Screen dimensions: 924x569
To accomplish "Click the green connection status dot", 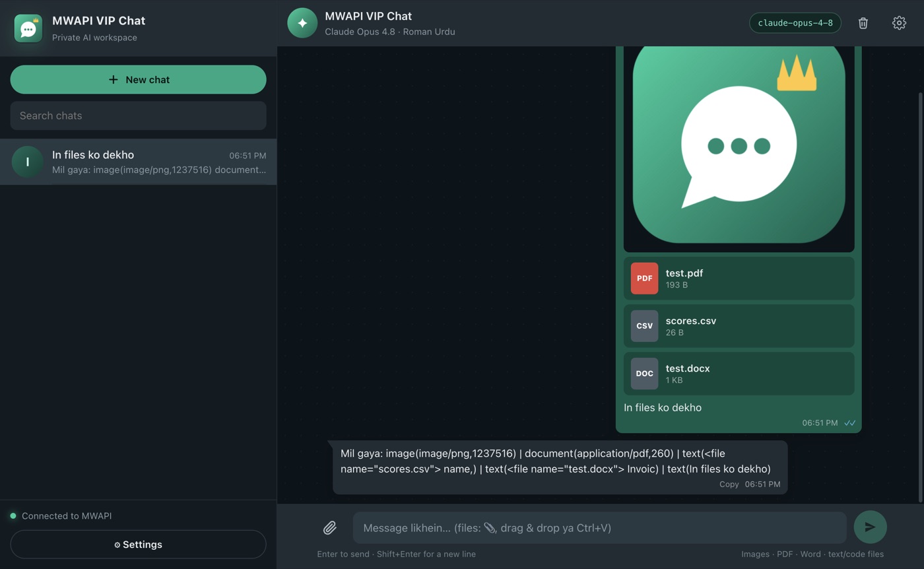I will [x=13, y=516].
